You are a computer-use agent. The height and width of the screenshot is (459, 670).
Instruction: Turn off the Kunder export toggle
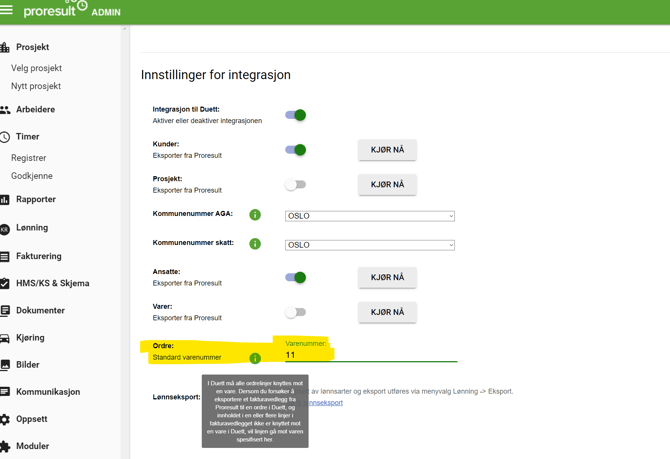[296, 150]
